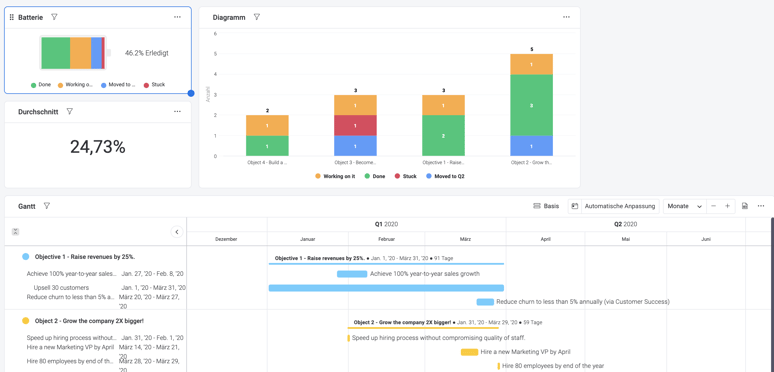Zoom in the Gantt timeline

pos(727,206)
